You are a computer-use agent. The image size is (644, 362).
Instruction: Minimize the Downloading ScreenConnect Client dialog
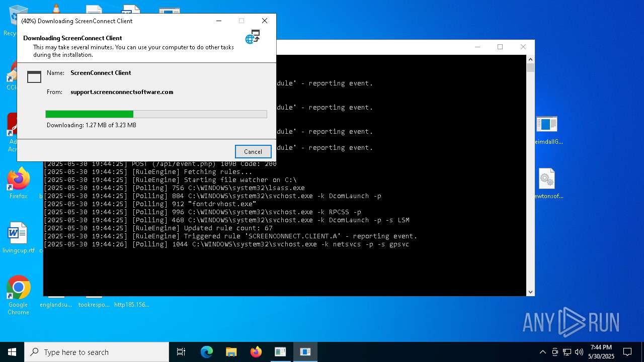point(219,21)
